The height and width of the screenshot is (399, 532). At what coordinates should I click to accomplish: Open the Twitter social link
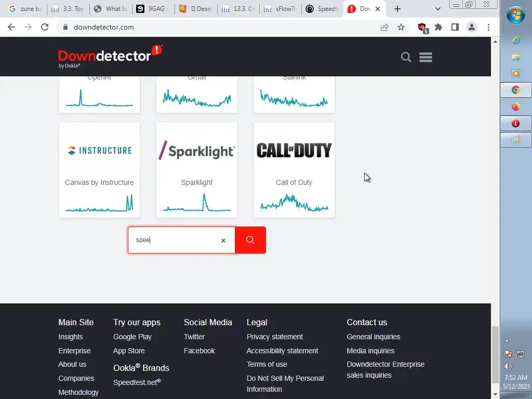click(194, 337)
